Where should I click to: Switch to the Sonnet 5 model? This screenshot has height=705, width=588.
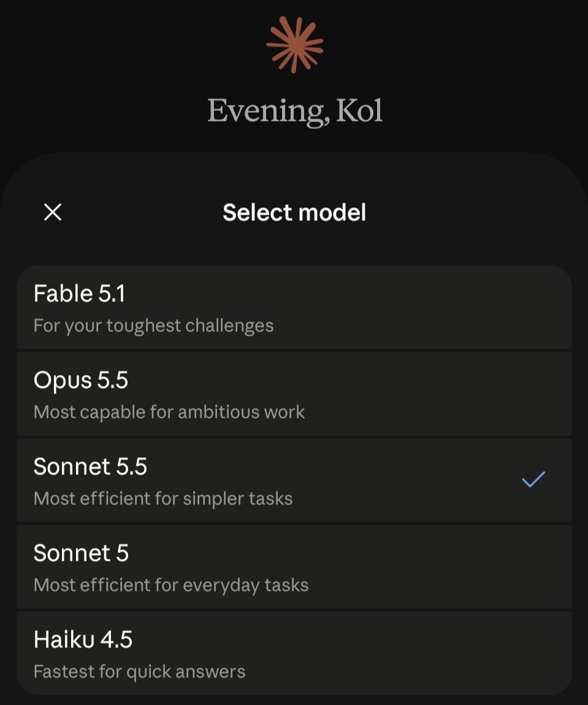[x=294, y=566]
